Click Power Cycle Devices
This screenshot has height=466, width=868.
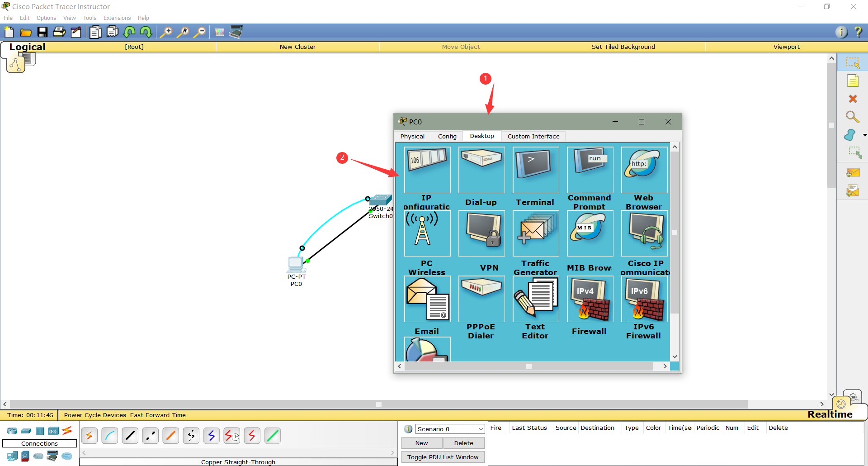coord(95,415)
